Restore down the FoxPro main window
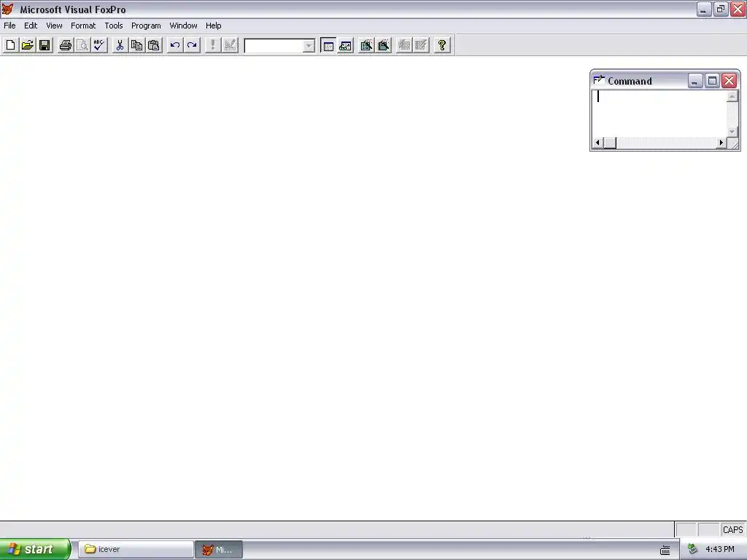Viewport: 747px width, 560px height. point(721,9)
